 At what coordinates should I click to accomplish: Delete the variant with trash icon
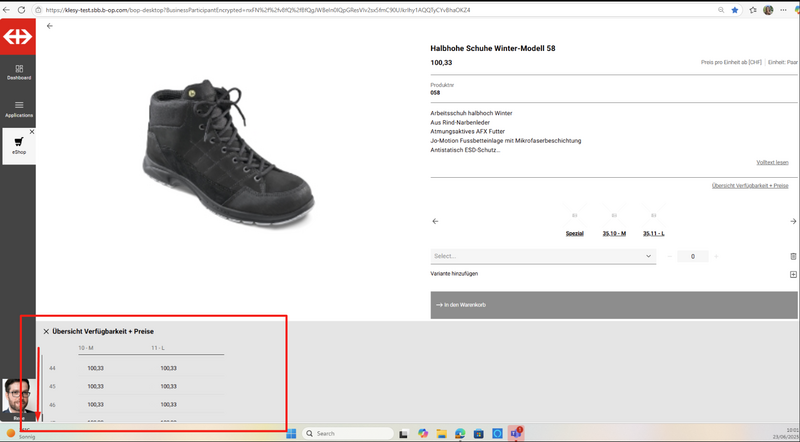coord(793,257)
